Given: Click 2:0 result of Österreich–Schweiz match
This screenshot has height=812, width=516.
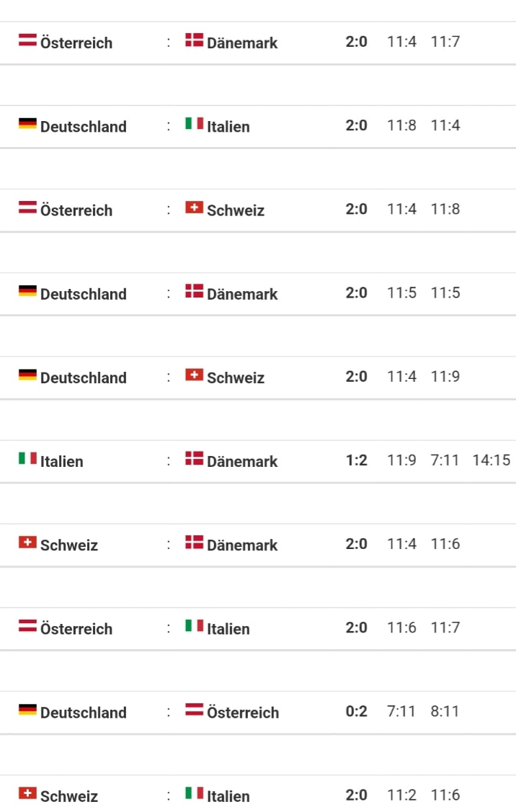Looking at the screenshot, I should click(357, 209).
